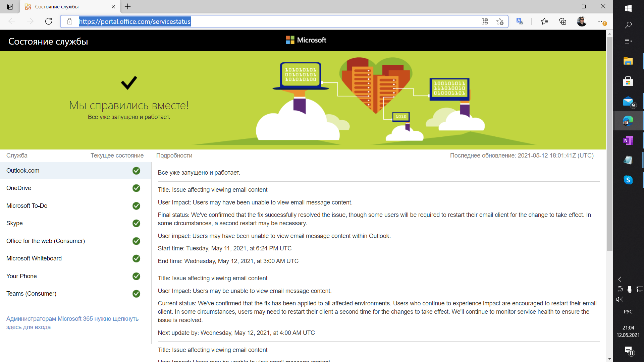Click the Skype green status checkmark
Screen dimensions: 644x362
pos(136,223)
